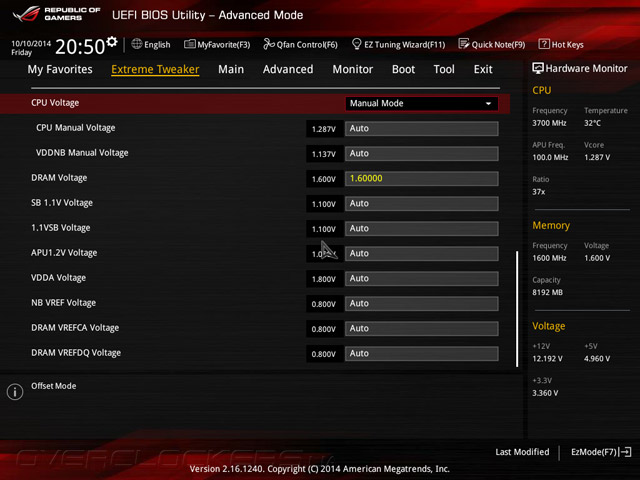Viewport: 640px width, 480px height.
Task: Click the 3.360 V reading
Action: coord(545,393)
